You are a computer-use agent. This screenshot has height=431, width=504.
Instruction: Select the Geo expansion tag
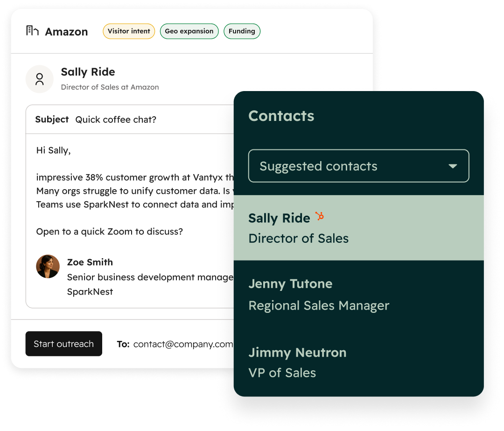click(189, 31)
